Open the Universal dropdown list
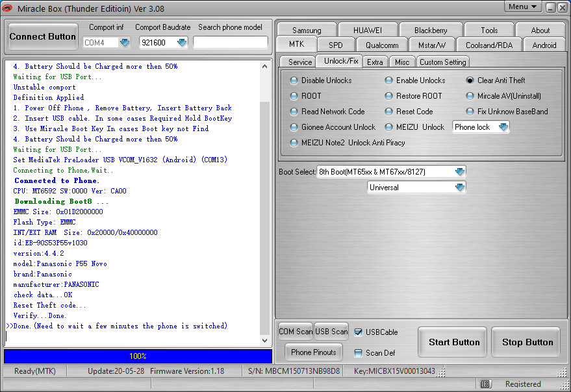 pyautogui.click(x=459, y=188)
